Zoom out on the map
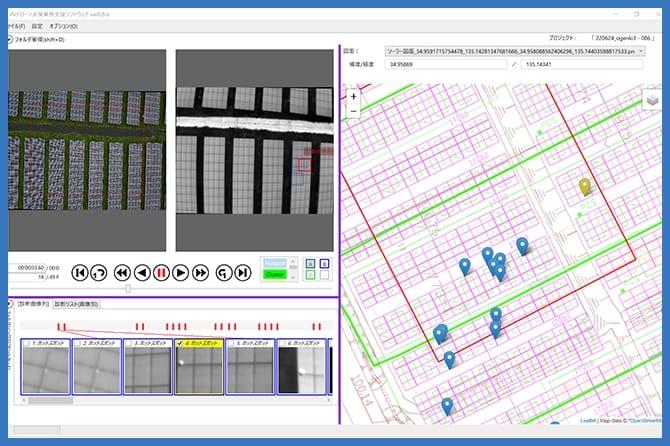670x446 pixels. coord(354,113)
